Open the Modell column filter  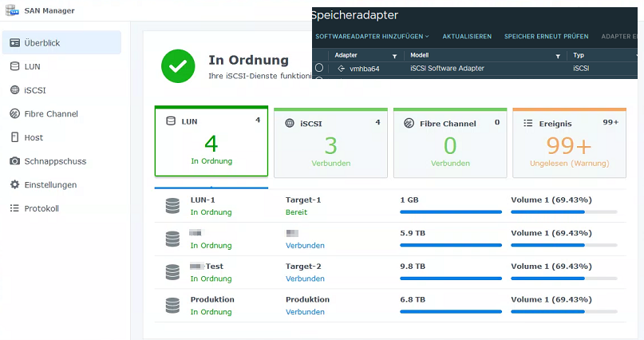(x=558, y=56)
